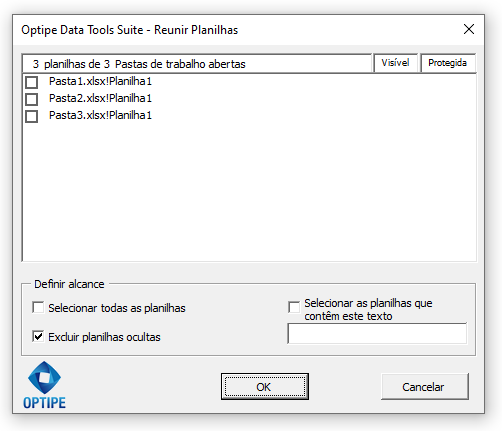Click the planilhas de Pastas de trabalho header
Image resolution: width=502 pixels, height=431 pixels.
[x=197, y=63]
